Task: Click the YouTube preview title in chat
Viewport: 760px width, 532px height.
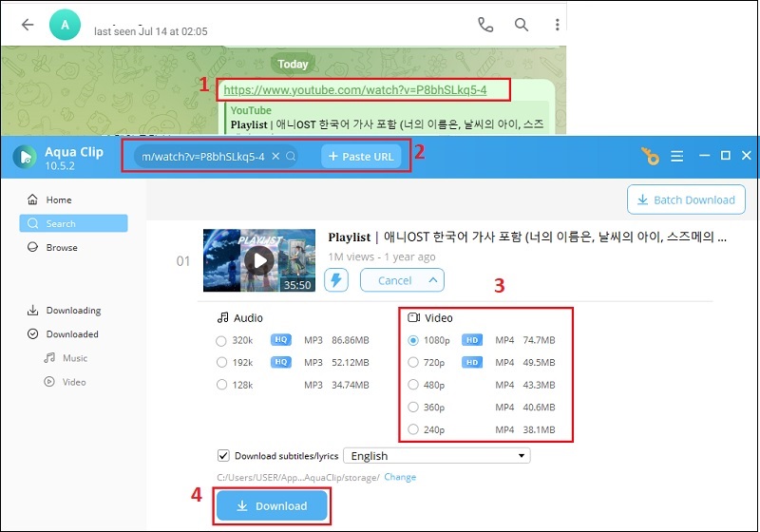Action: point(388,124)
